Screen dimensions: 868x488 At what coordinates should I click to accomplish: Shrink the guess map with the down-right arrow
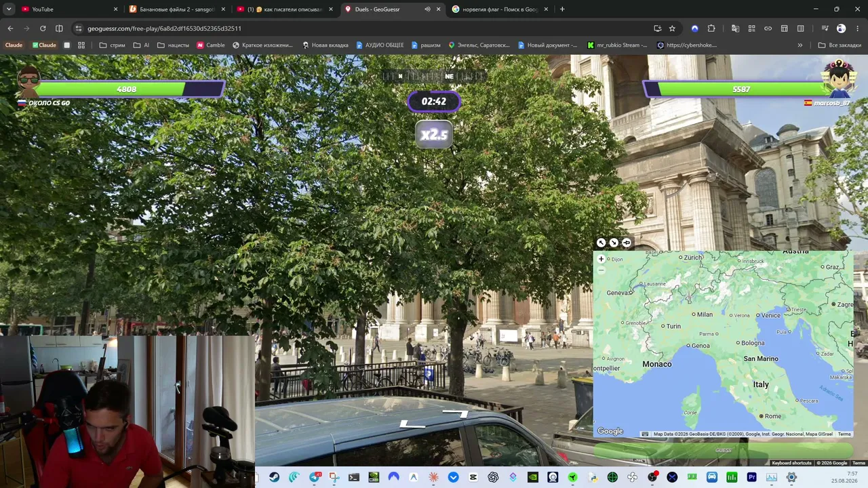pos(614,243)
